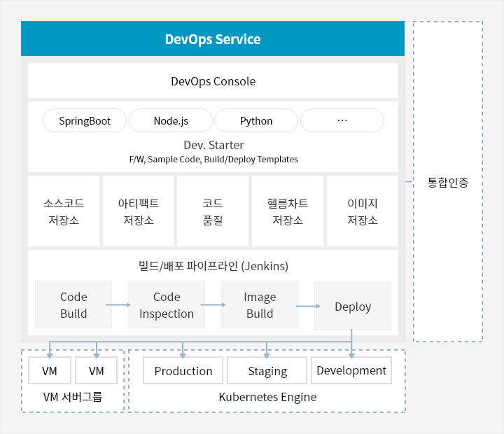Click the 통합인증 label
This screenshot has height=434, width=504.
tap(448, 182)
